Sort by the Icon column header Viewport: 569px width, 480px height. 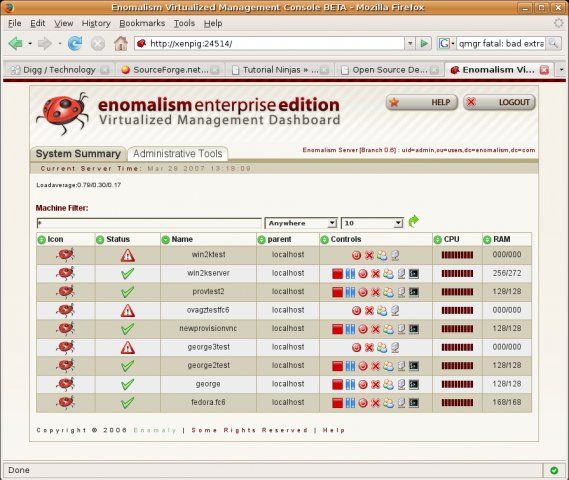click(x=51, y=239)
